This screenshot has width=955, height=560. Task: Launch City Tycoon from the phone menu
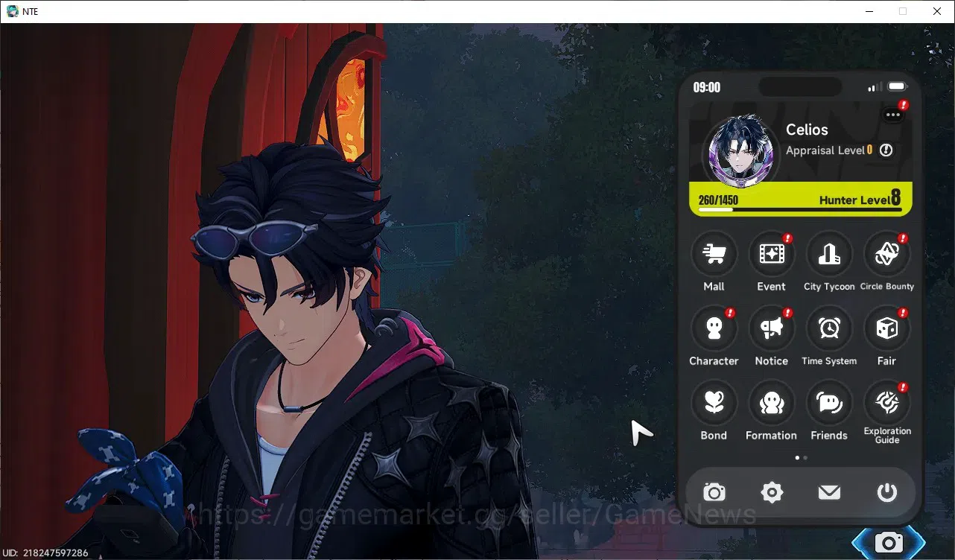pyautogui.click(x=829, y=254)
